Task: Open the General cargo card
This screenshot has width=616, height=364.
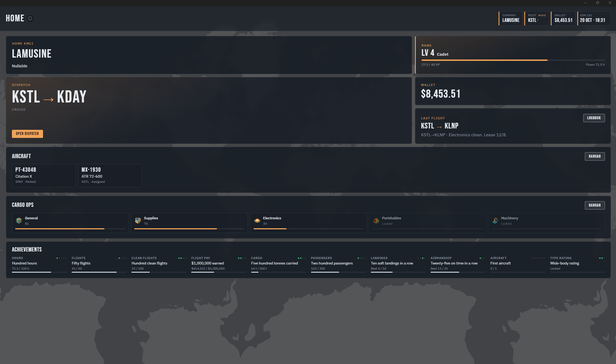Action: click(70, 223)
